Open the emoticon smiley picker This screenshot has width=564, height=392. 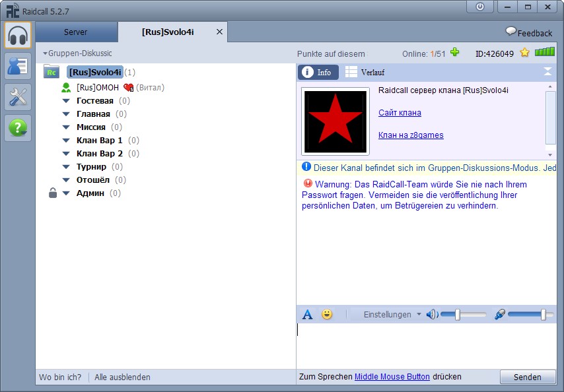tap(327, 314)
